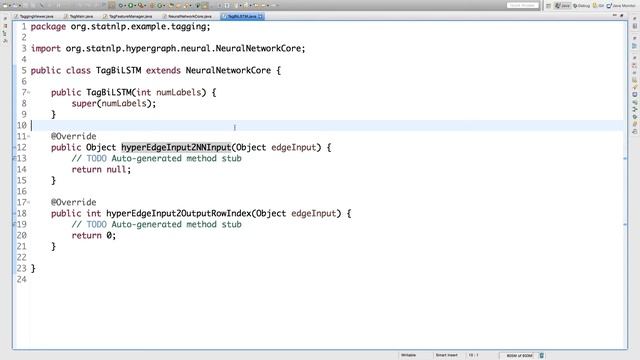This screenshot has height=360, width=640.
Task: Jump to upper TODO mark in overview ruler
Action: pyautogui.click(x=625, y=158)
